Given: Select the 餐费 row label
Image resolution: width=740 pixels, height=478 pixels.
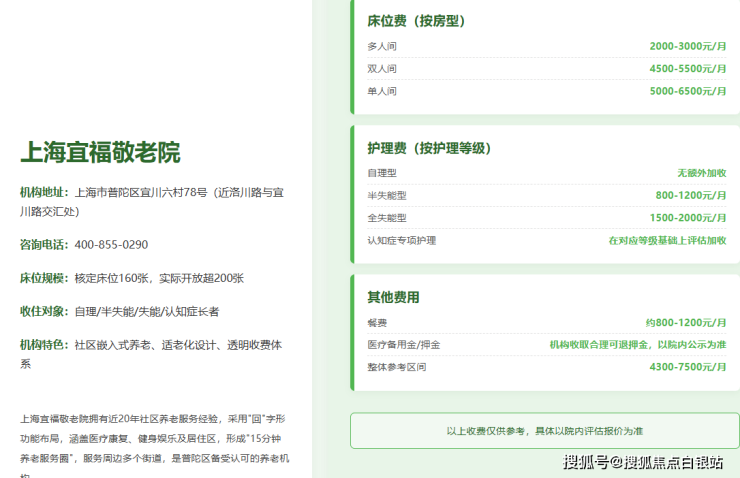Looking at the screenshot, I should pos(377,323).
